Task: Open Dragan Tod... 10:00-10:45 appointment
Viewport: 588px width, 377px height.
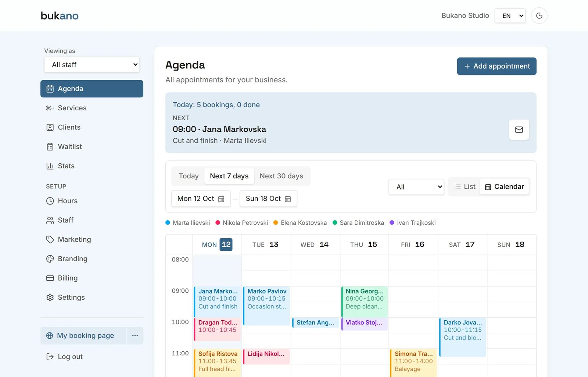Action: (217, 329)
